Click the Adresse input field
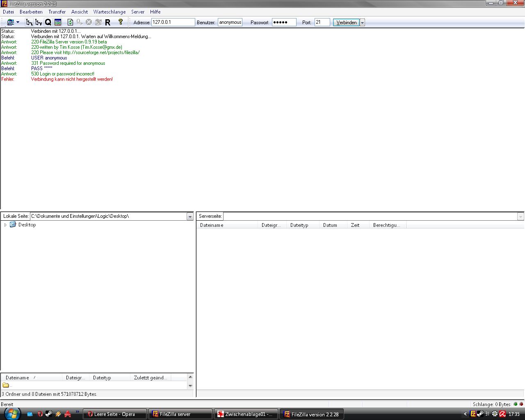This screenshot has width=525, height=420. (173, 22)
